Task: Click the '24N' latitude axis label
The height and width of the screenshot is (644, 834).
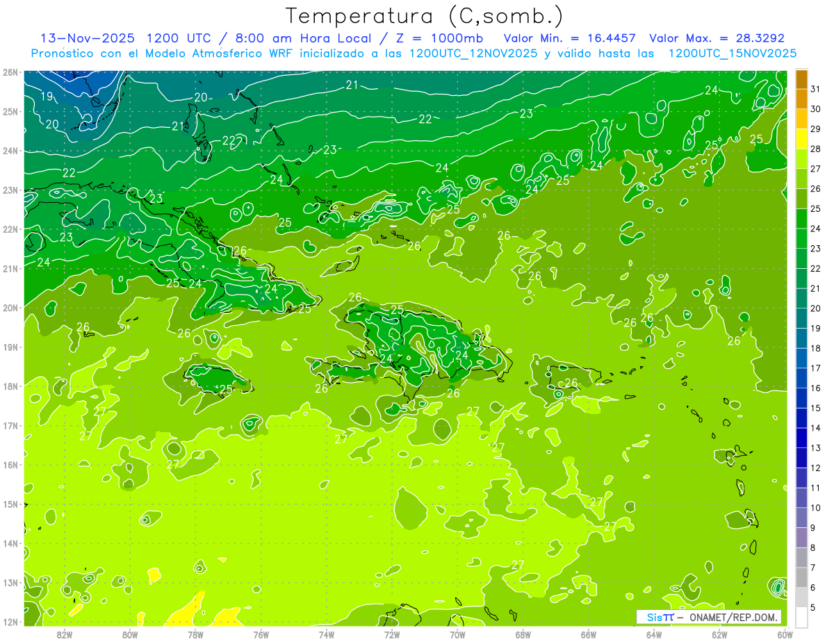Action: (x=10, y=151)
